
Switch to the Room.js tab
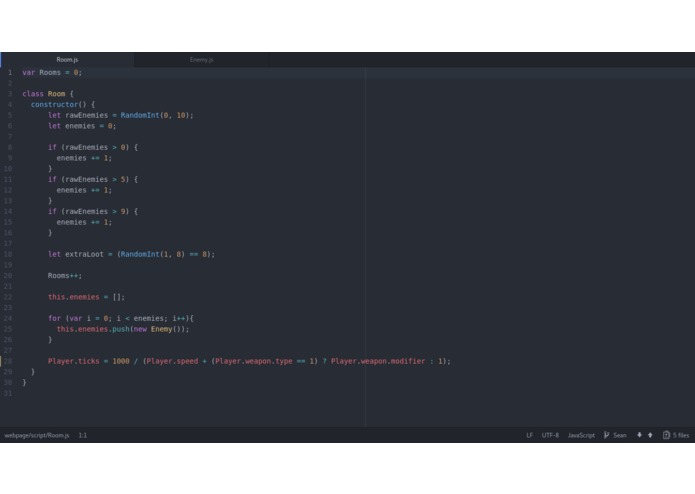point(67,59)
